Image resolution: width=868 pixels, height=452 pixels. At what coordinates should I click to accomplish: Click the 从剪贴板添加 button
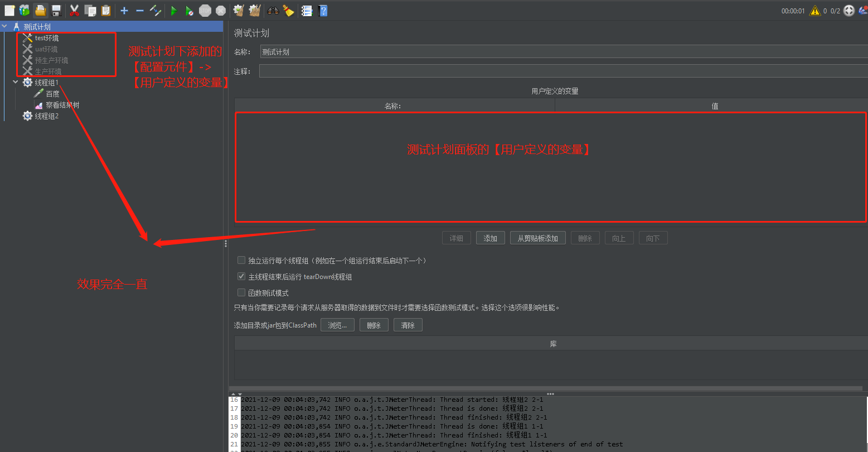coord(538,238)
